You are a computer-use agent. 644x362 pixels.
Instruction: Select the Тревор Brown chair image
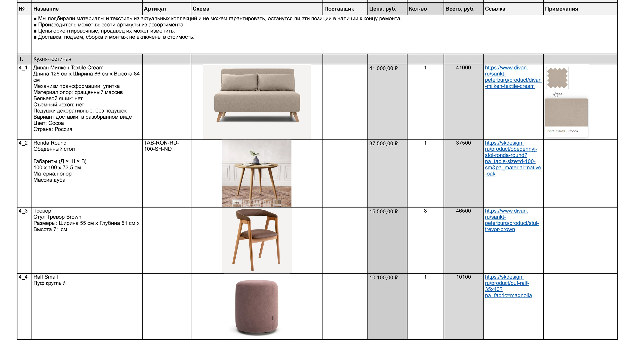coord(257,240)
